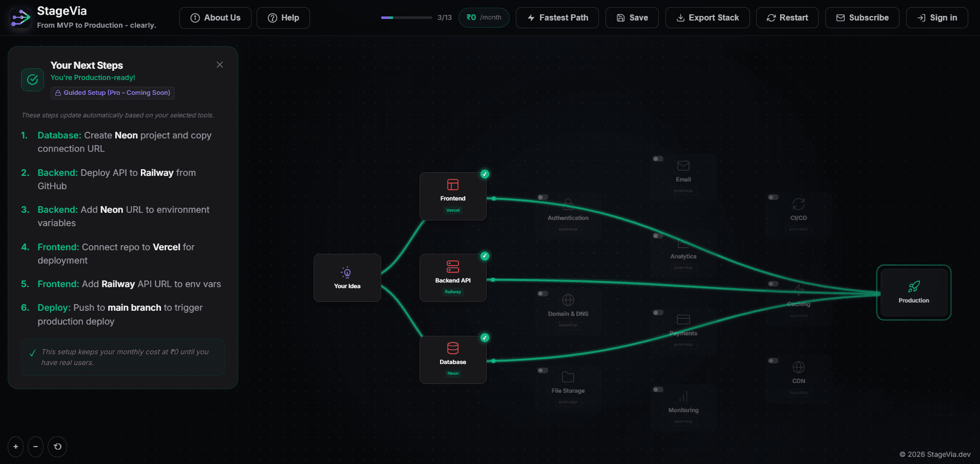Click the zoom out minus icon
Viewport: 980px width, 464px height.
pyautogui.click(x=35, y=447)
